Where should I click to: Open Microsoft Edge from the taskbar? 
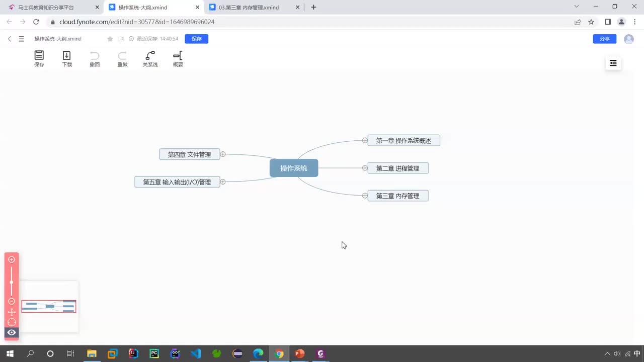click(258, 353)
